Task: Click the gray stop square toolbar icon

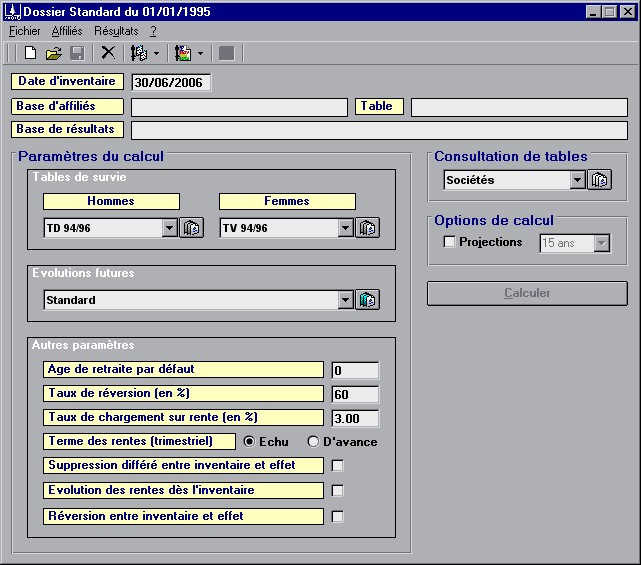Action: click(x=227, y=53)
